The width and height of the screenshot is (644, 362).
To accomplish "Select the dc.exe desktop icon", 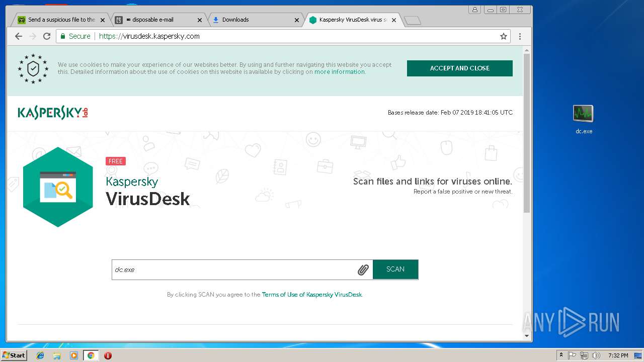I will (584, 120).
